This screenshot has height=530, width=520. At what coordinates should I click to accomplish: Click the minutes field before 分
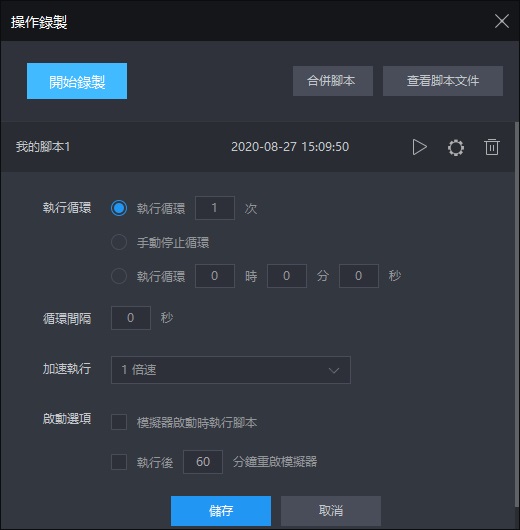pyautogui.click(x=287, y=276)
